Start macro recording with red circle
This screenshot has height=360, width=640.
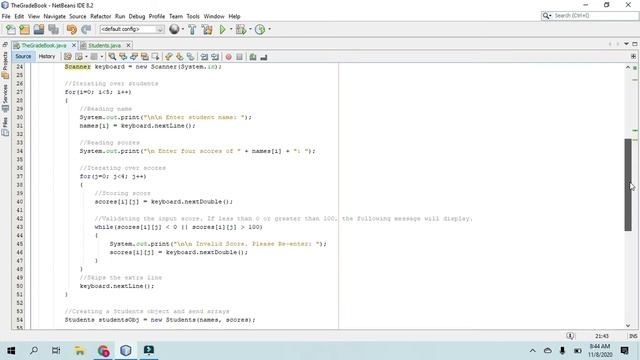pyautogui.click(x=229, y=57)
